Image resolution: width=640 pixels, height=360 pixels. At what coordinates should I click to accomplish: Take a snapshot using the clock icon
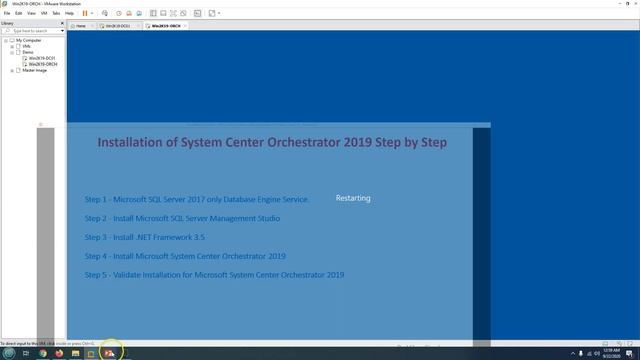119,13
